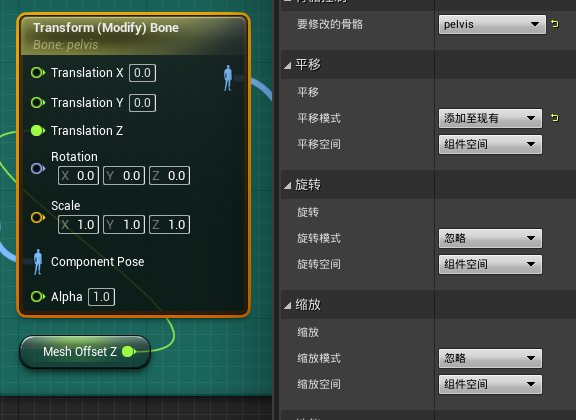Open the 平移模式 dropdown
Screen dimensions: 576x420
pyautogui.click(x=490, y=118)
